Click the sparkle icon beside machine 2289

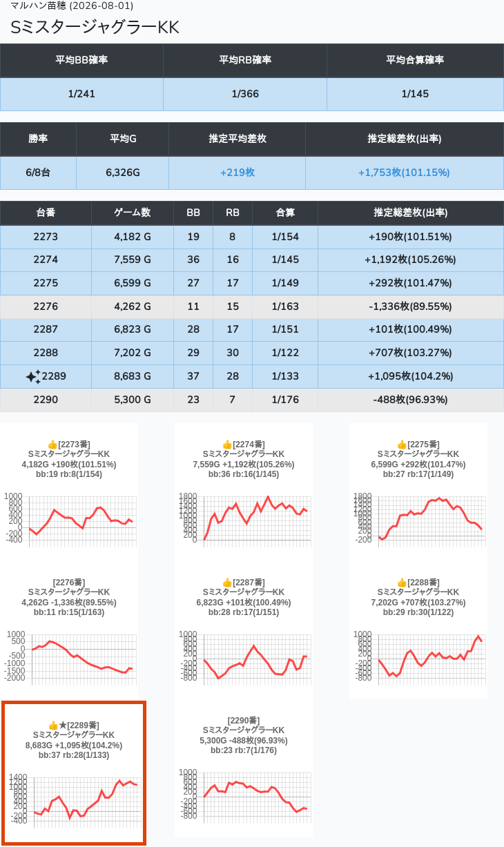point(33,376)
